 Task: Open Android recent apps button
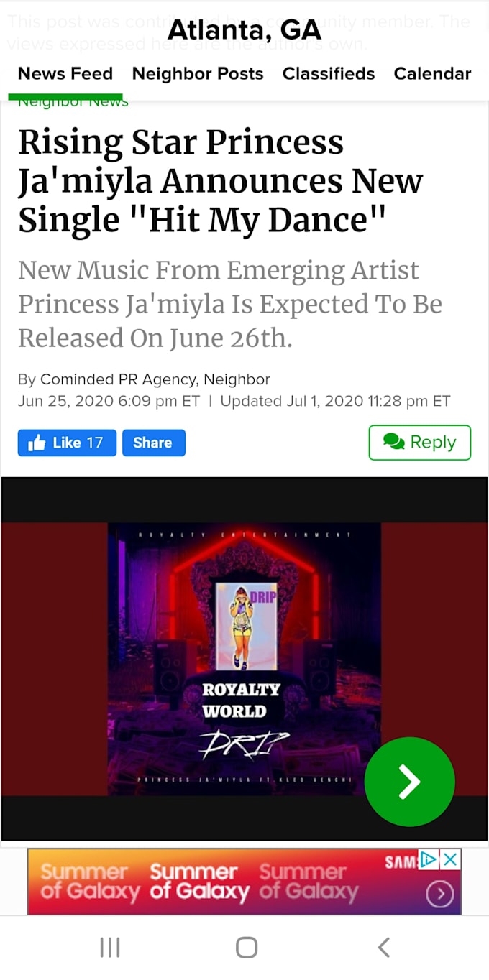[110, 948]
